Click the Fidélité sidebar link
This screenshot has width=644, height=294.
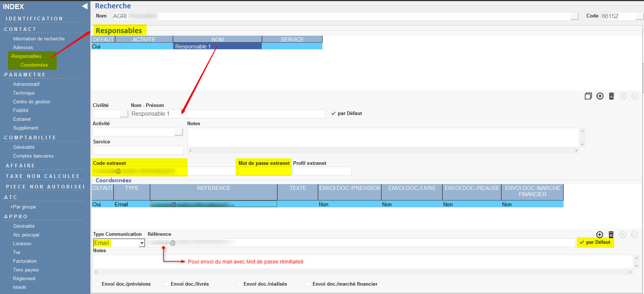[21, 111]
